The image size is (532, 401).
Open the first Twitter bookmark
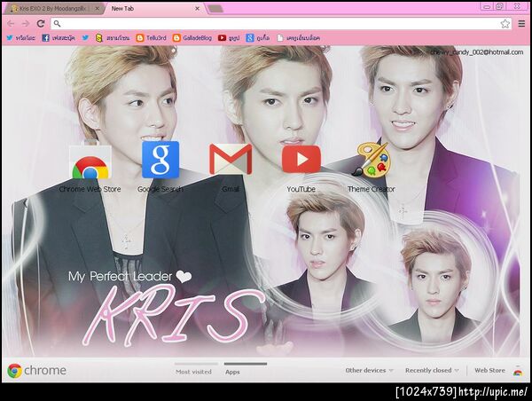coord(20,38)
